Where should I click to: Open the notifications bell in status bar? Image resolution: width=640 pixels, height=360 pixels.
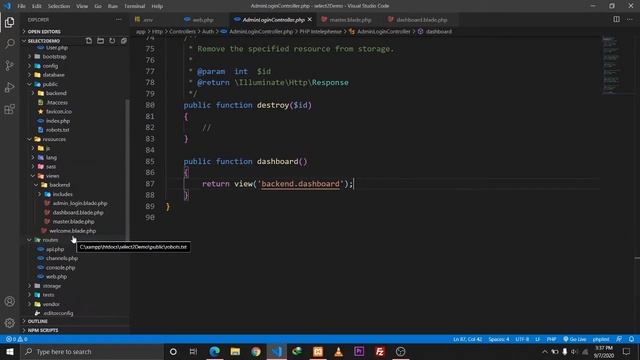(x=631, y=339)
